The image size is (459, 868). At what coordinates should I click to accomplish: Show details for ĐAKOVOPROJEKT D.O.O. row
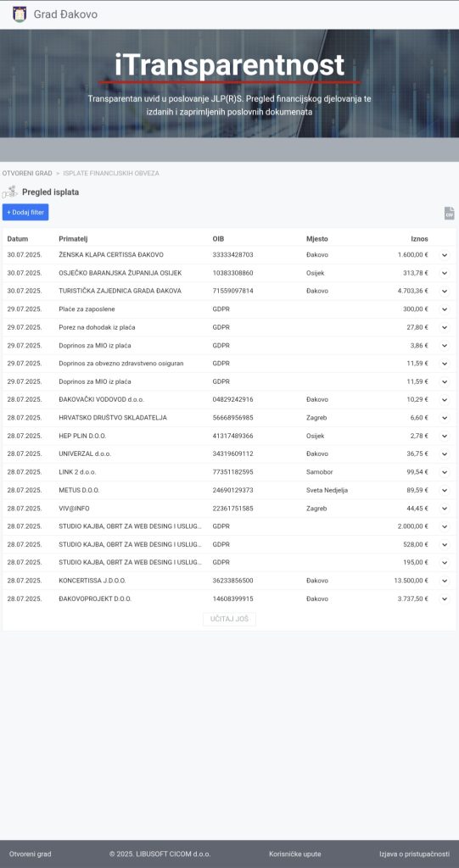tap(444, 599)
